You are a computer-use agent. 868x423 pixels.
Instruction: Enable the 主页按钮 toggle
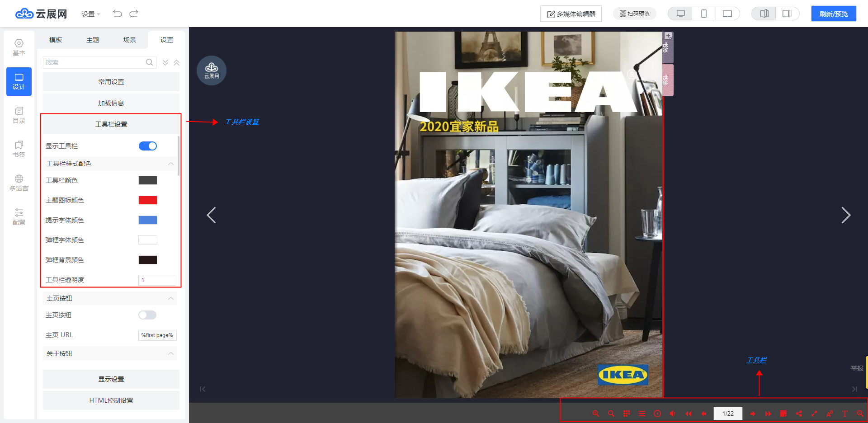coord(147,315)
